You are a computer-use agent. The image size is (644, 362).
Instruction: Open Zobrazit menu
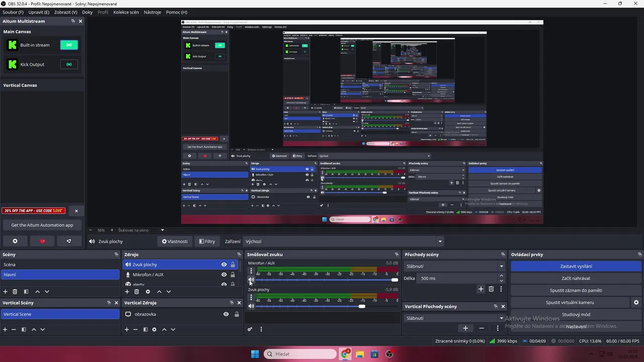(x=66, y=12)
